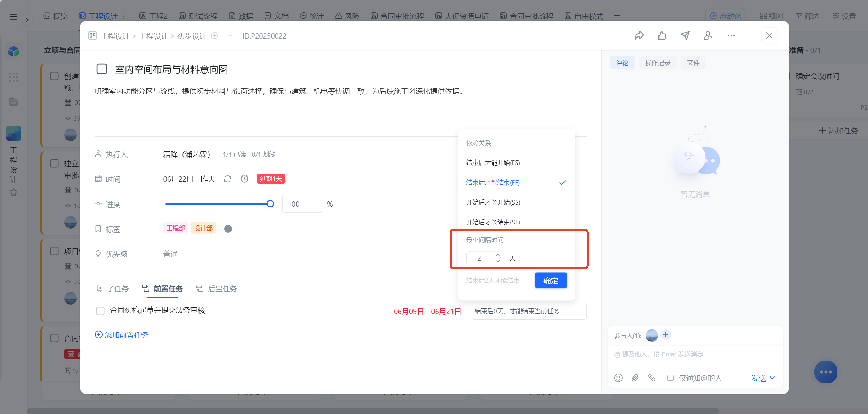Click the add member person icon
The image size is (868, 414).
click(x=708, y=35)
